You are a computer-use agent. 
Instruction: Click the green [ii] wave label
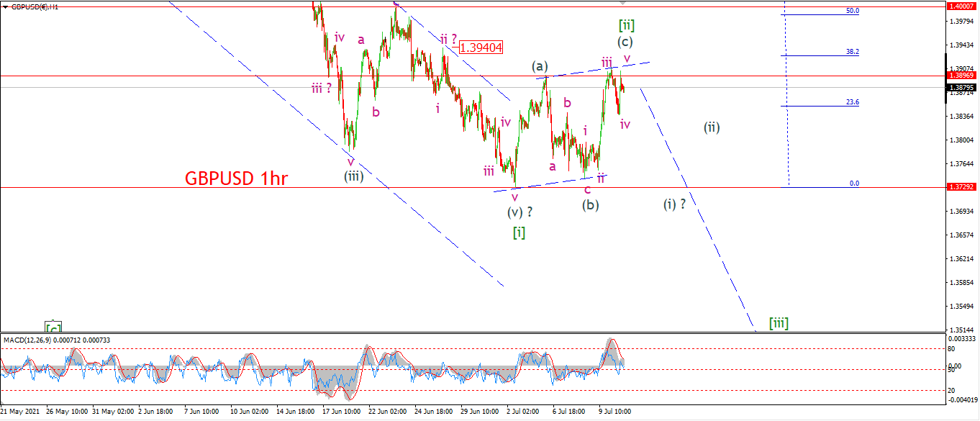[627, 25]
